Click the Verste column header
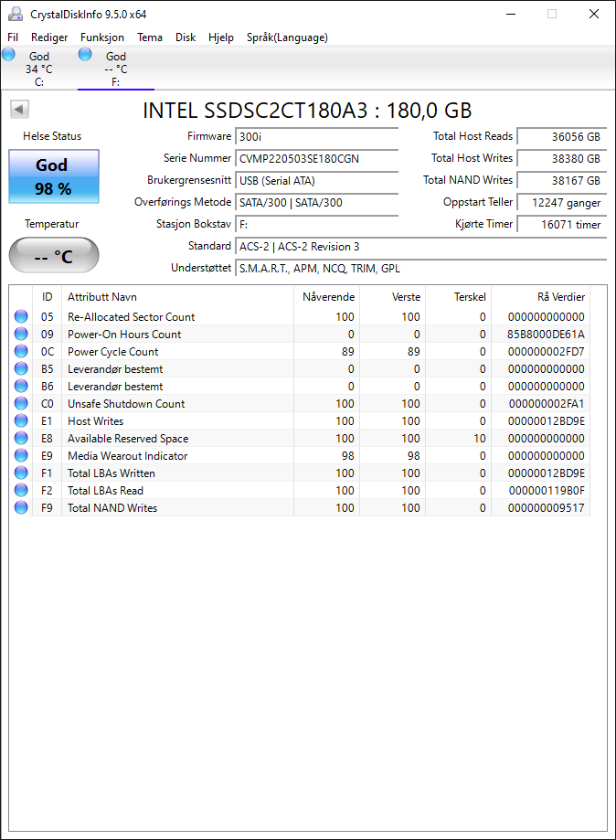Screen dimensions: 616x840 pos(392,297)
